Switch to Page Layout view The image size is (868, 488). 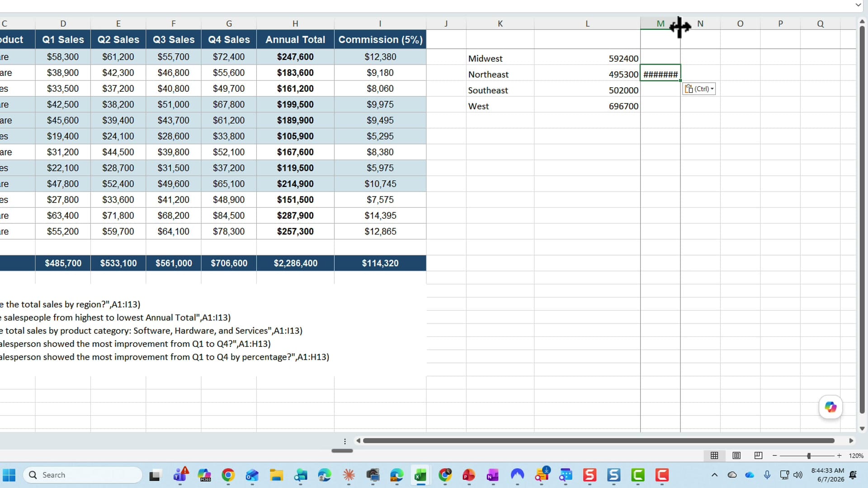coord(736,455)
